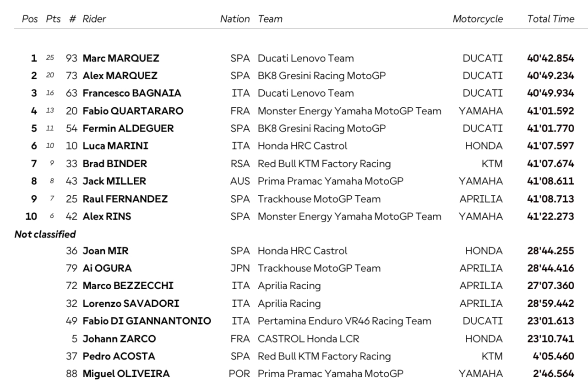Viewport: 588px width, 386px height.
Task: Click the Not classified section heading
Action: click(x=45, y=234)
